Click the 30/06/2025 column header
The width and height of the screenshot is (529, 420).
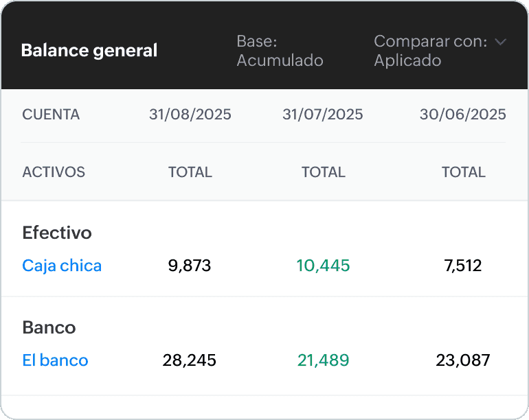[x=462, y=115]
